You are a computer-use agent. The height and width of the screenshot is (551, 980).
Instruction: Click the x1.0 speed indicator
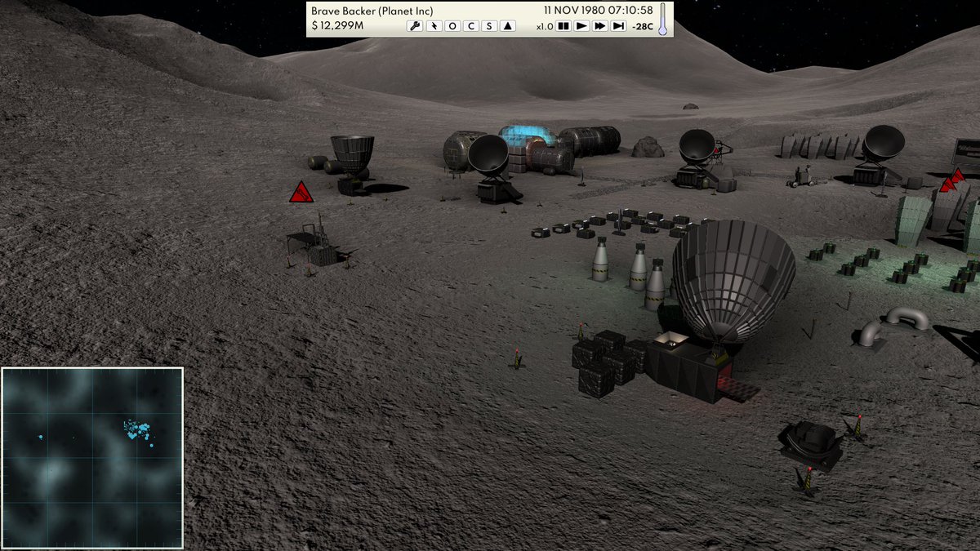click(546, 25)
